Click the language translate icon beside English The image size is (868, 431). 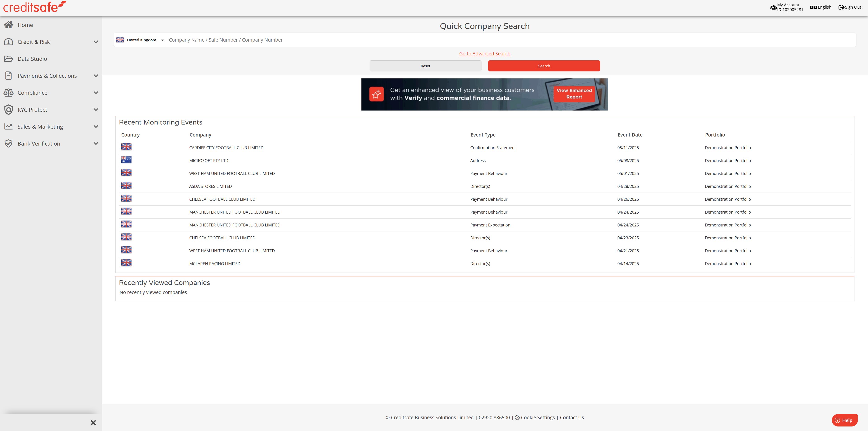click(x=813, y=7)
